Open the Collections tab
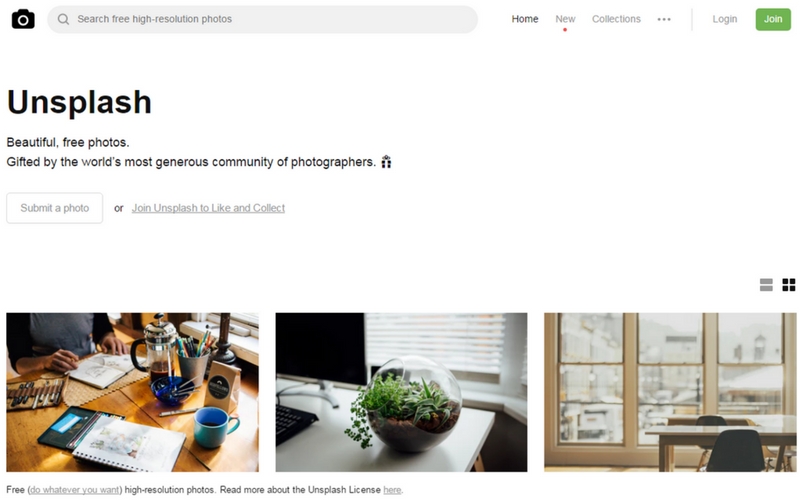This screenshot has height=500, width=800. click(x=616, y=19)
